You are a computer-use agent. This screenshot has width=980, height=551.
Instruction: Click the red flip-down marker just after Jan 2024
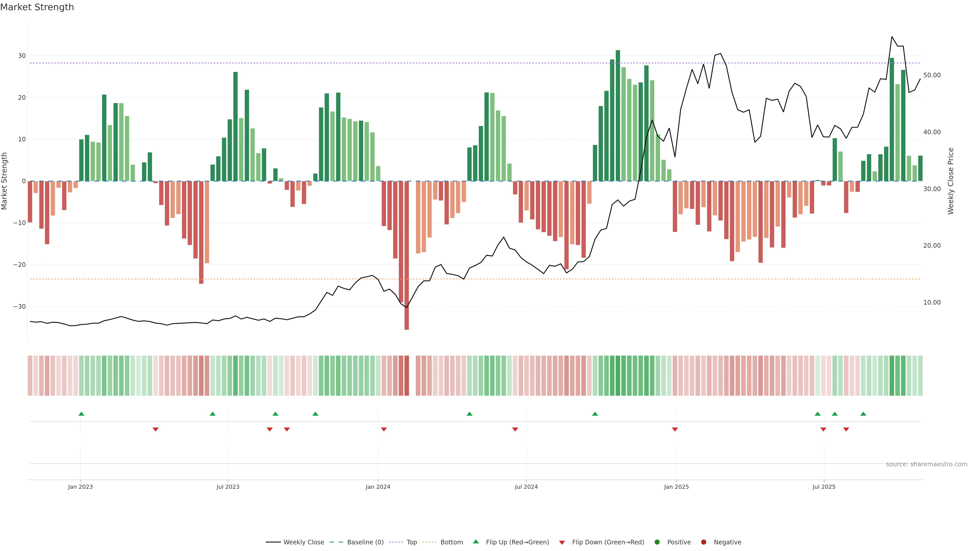click(384, 429)
